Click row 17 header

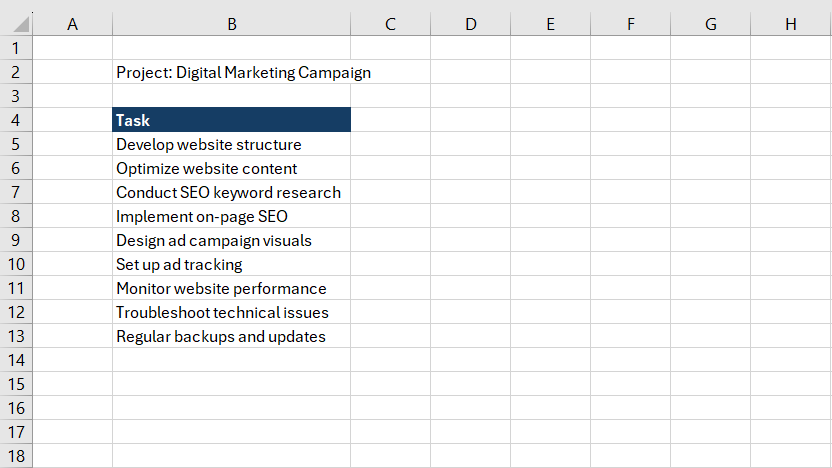[x=16, y=432]
